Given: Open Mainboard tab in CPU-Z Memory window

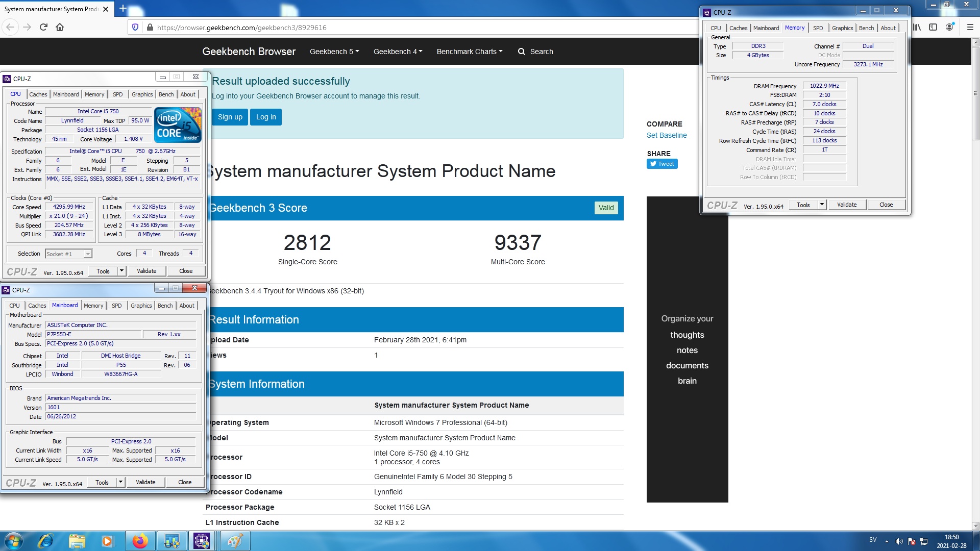Looking at the screenshot, I should [766, 28].
